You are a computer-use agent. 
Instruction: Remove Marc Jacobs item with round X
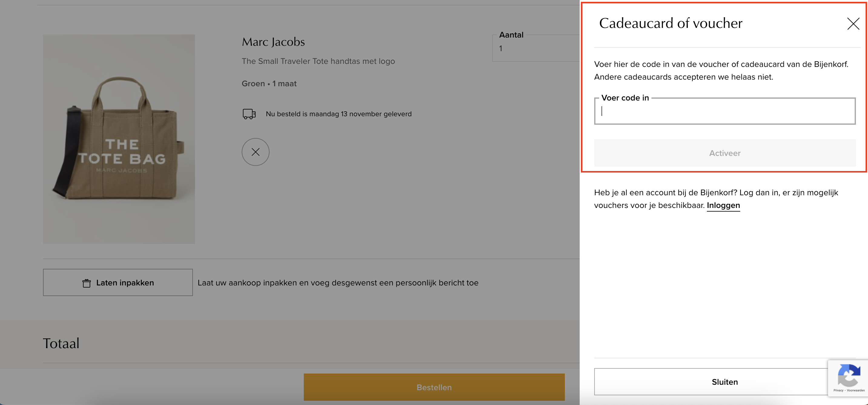click(x=255, y=152)
